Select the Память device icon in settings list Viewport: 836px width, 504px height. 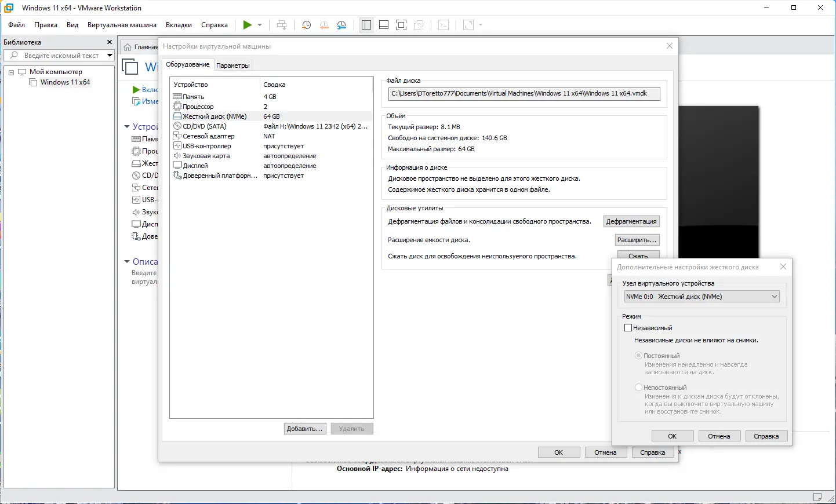point(177,97)
